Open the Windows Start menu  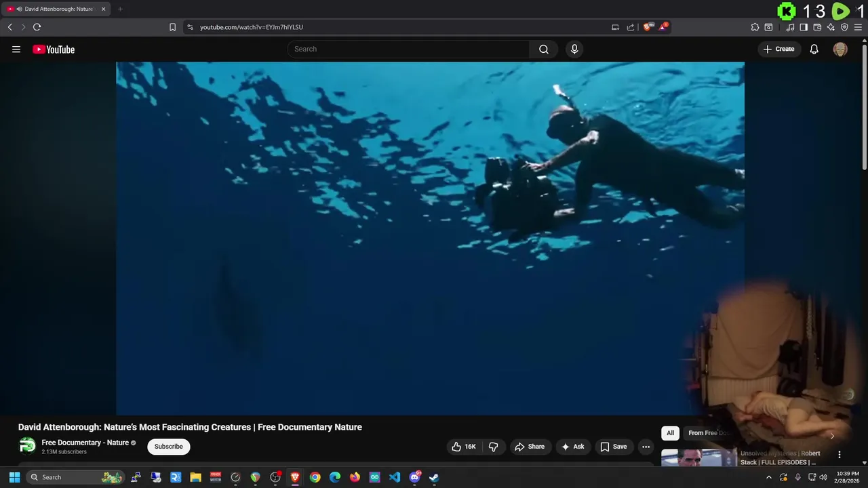pyautogui.click(x=14, y=477)
